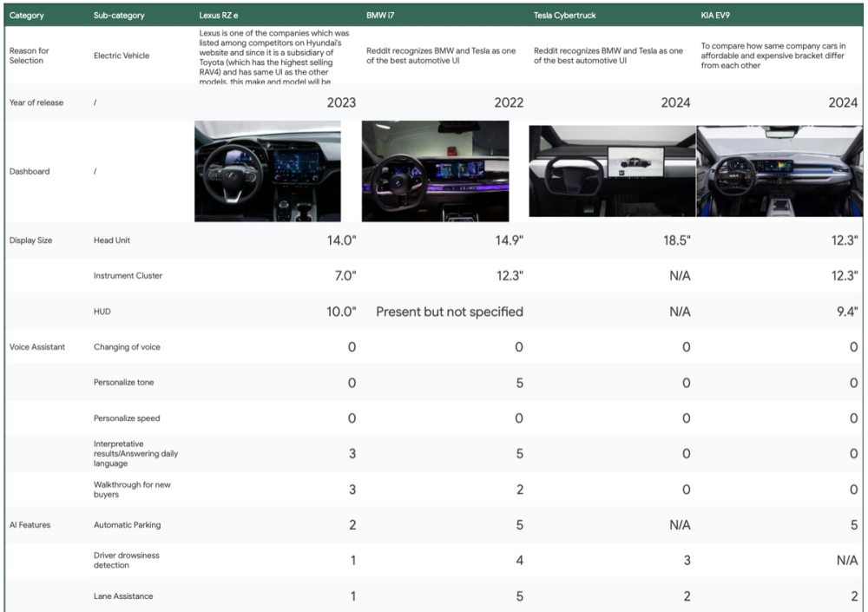Select the 'Present but not specified' cell
This screenshot has height=612, width=868.
pos(450,312)
